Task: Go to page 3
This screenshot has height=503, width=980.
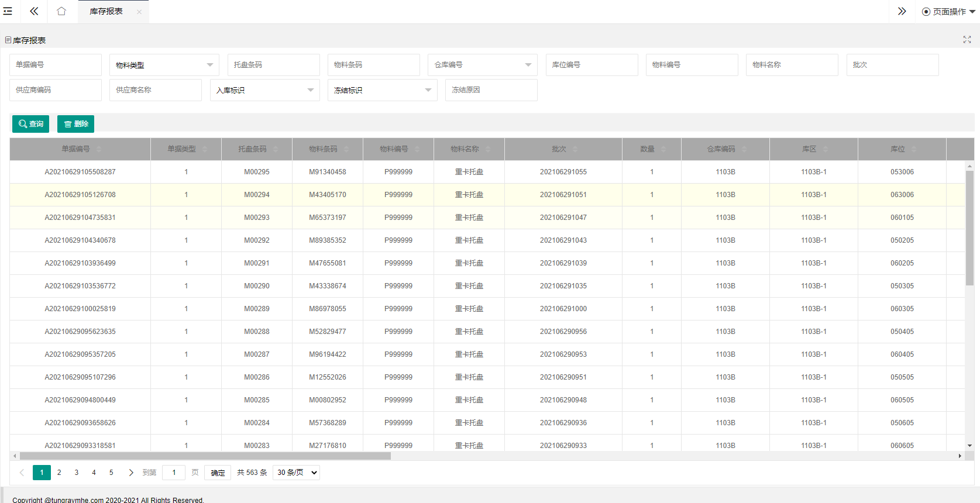Action: (77, 473)
